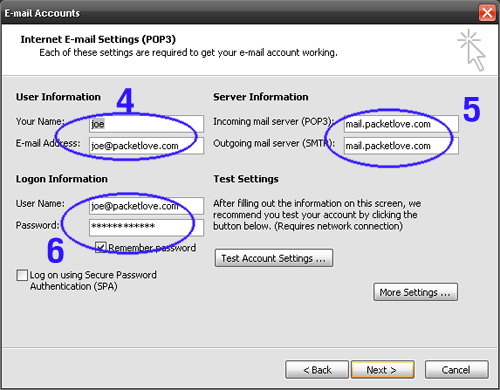Viewport: 500px width, 390px height.
Task: Open the More Settings dialog
Action: point(415,292)
